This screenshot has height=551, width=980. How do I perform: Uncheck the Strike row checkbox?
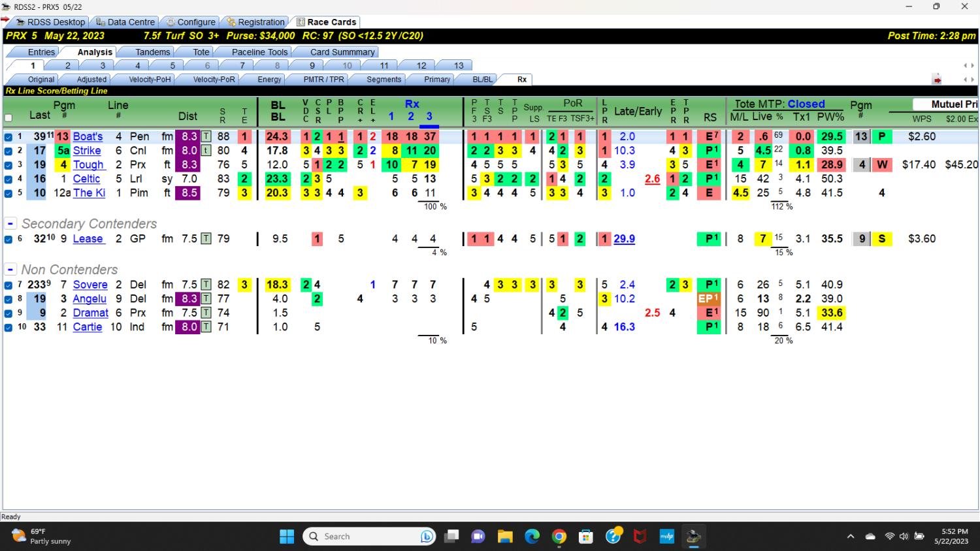(8, 151)
